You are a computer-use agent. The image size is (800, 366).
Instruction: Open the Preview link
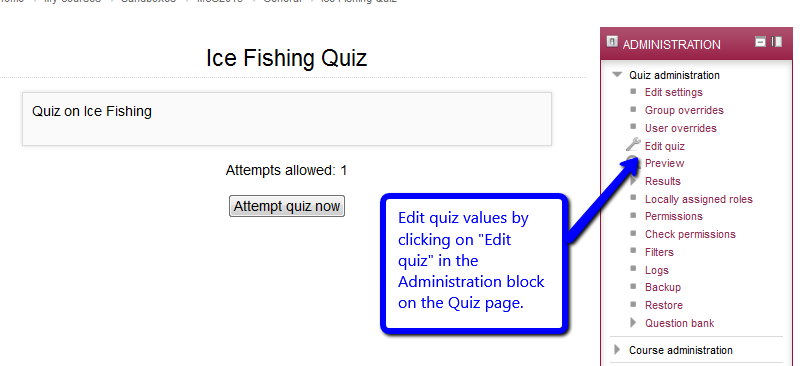[x=664, y=163]
